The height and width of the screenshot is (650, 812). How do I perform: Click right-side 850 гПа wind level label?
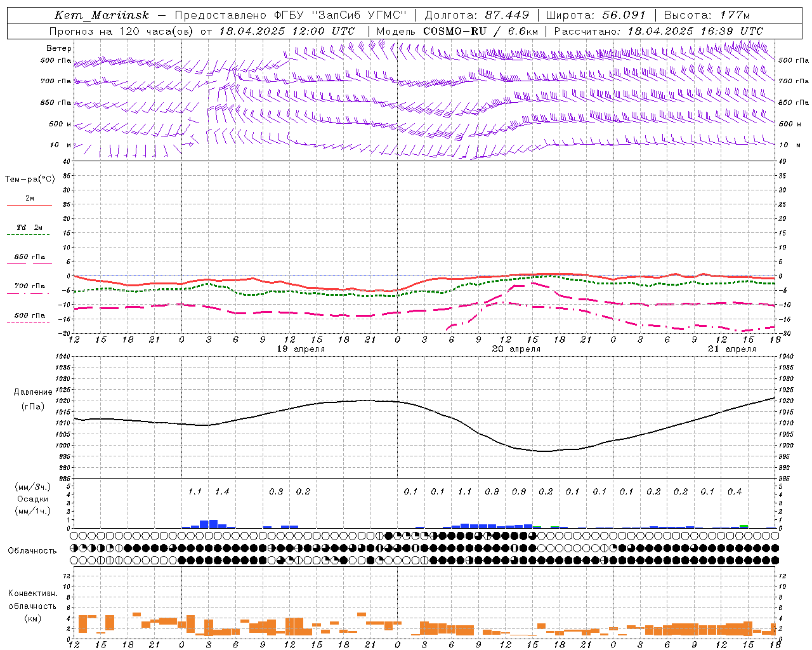point(794,102)
